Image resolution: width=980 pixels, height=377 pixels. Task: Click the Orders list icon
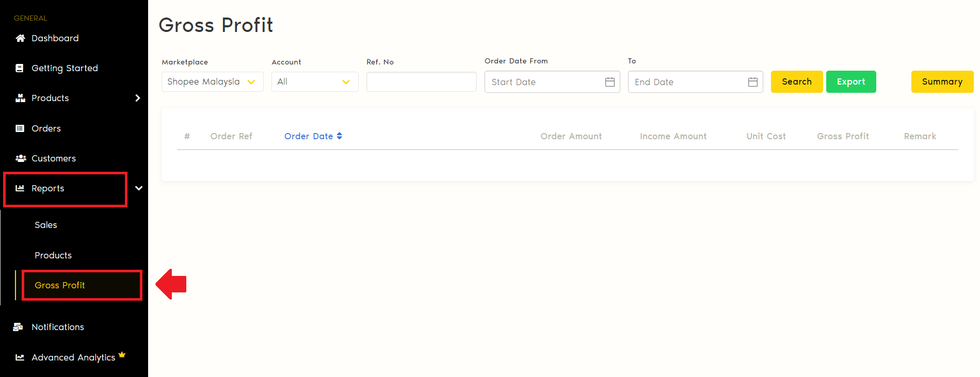(x=20, y=128)
